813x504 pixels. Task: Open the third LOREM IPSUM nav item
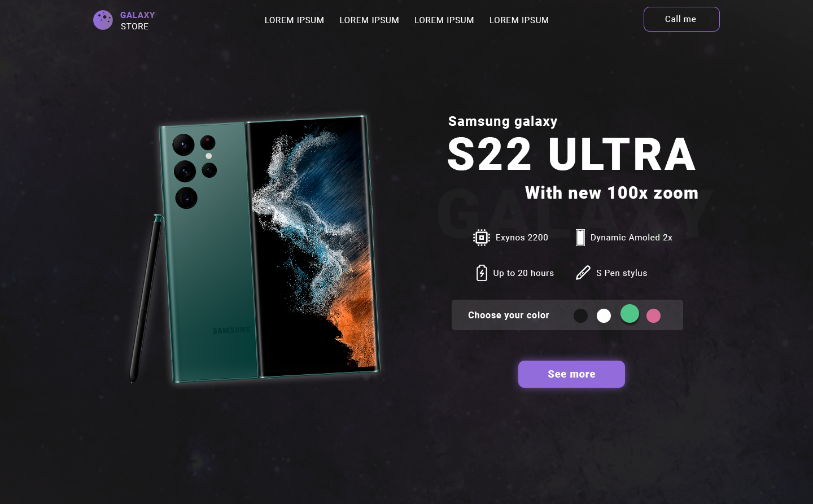[444, 20]
